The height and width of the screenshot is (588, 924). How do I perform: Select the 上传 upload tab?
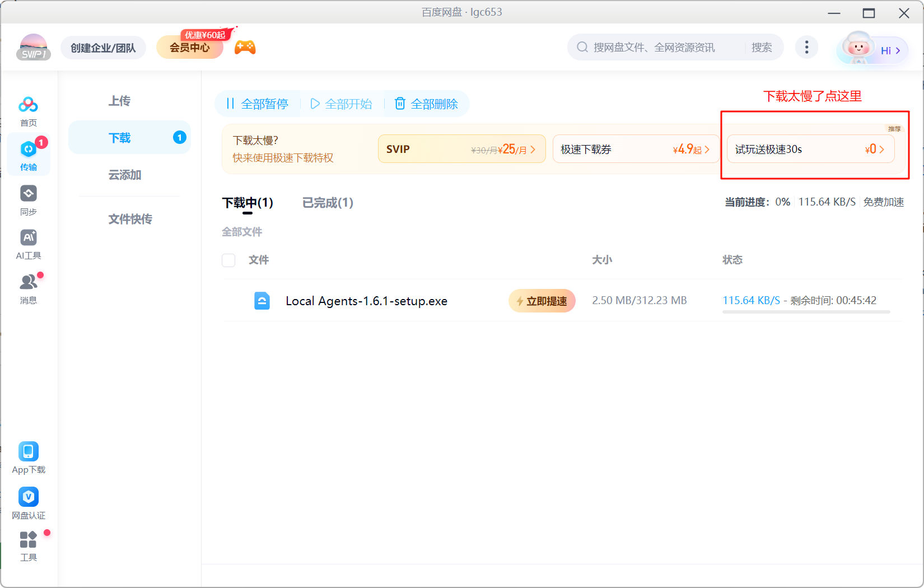[119, 101]
